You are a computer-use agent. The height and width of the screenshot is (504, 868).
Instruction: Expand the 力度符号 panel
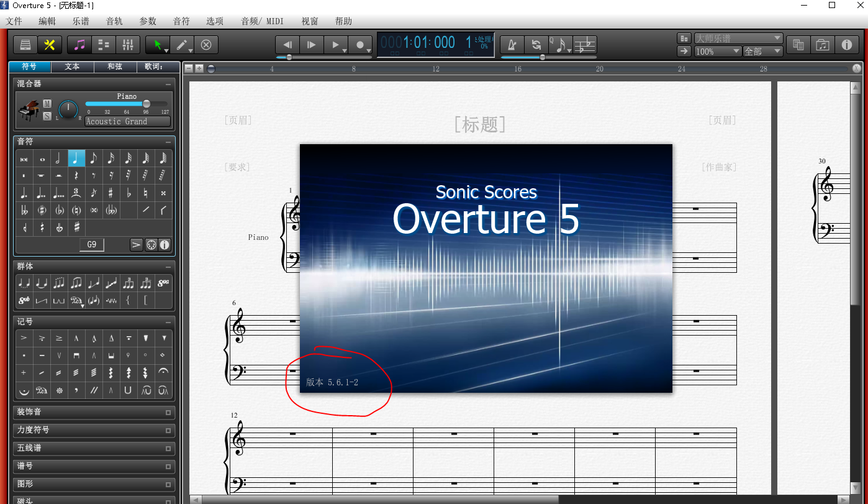tap(168, 430)
